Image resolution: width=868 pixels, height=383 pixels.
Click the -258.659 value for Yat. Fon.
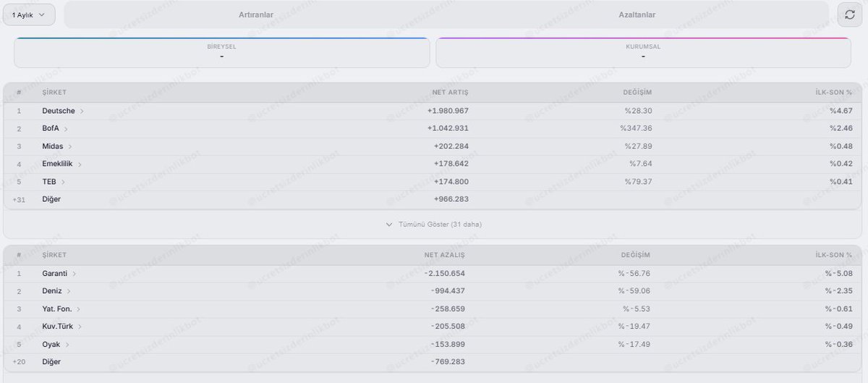(x=448, y=309)
